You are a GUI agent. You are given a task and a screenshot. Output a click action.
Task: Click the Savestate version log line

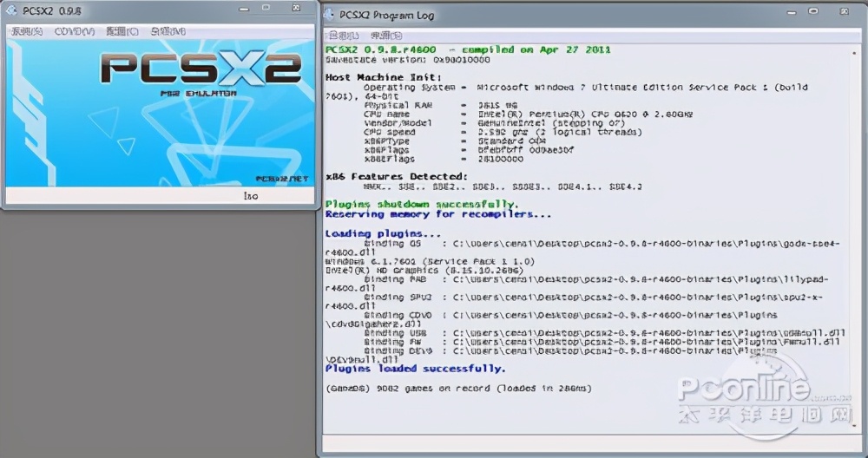(407, 60)
